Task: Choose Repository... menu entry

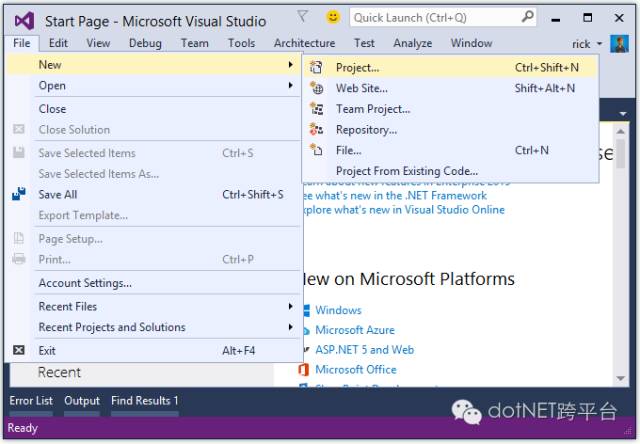Action: [451, 129]
